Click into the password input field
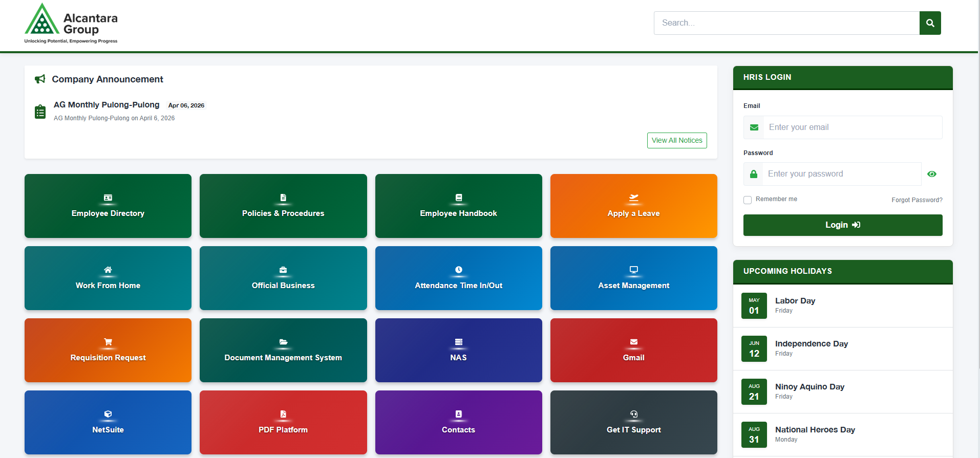 pyautogui.click(x=841, y=174)
